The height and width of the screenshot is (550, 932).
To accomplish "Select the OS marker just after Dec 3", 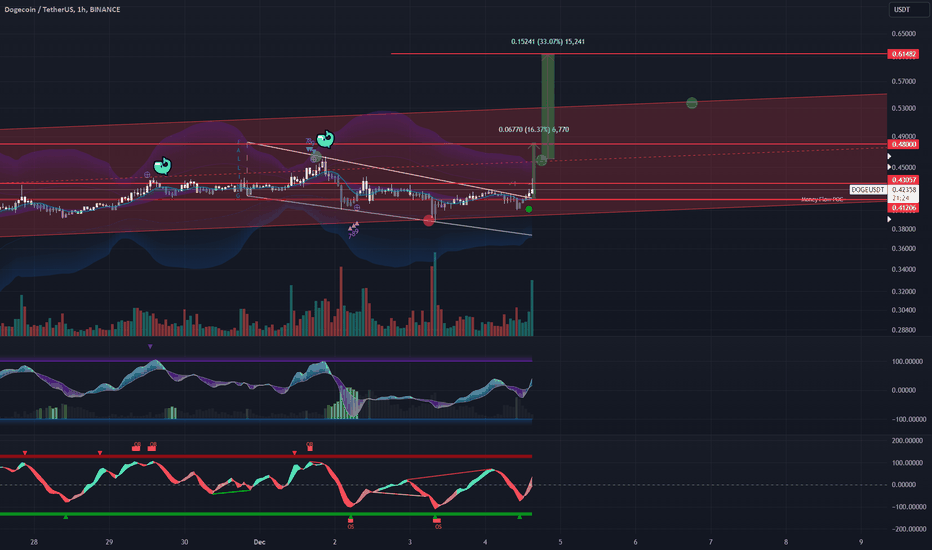I will tap(437, 523).
